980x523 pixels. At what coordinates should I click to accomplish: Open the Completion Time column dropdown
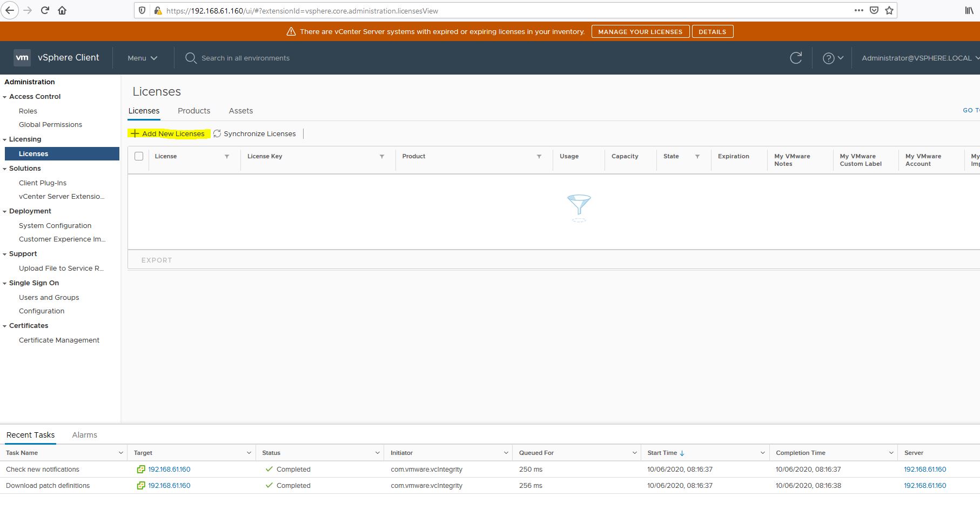[891, 453]
